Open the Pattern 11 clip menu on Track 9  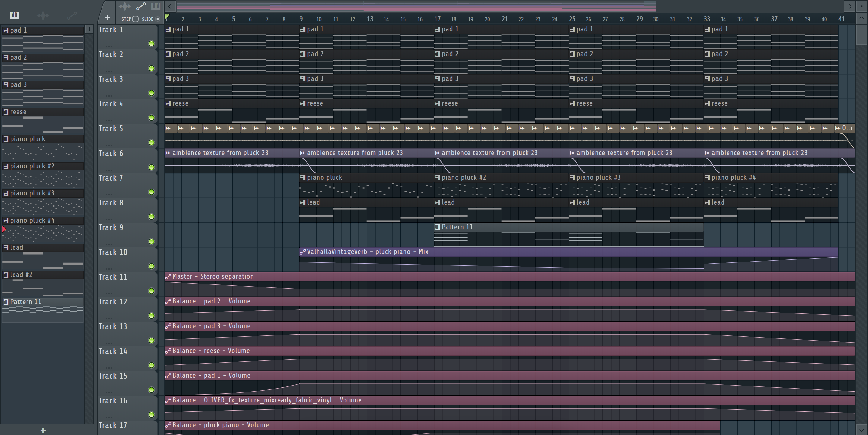(437, 227)
